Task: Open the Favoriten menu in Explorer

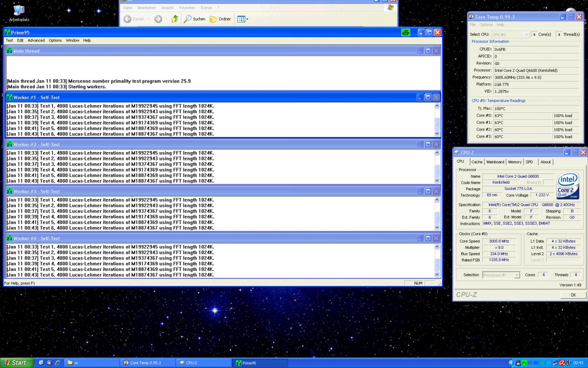Action: coord(187,8)
